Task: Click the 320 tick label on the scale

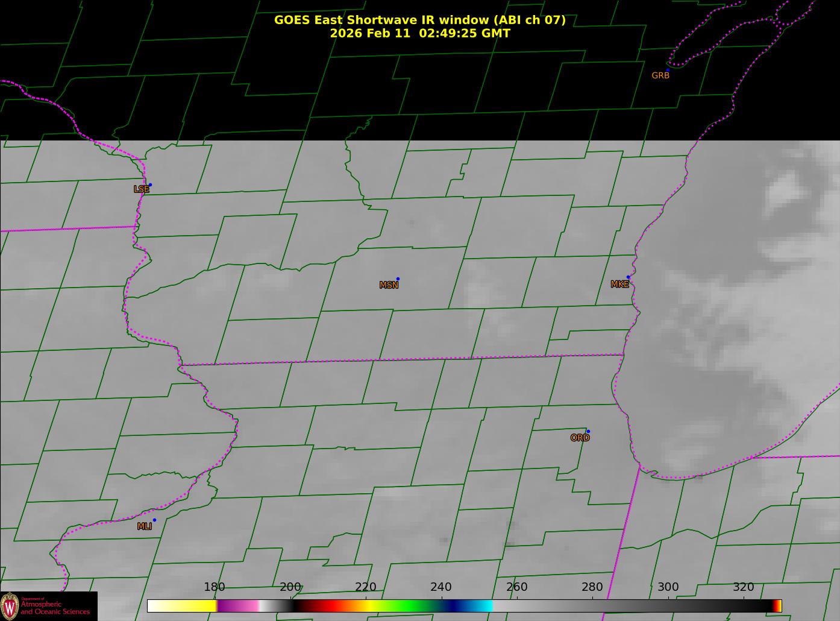Action: coord(743,587)
